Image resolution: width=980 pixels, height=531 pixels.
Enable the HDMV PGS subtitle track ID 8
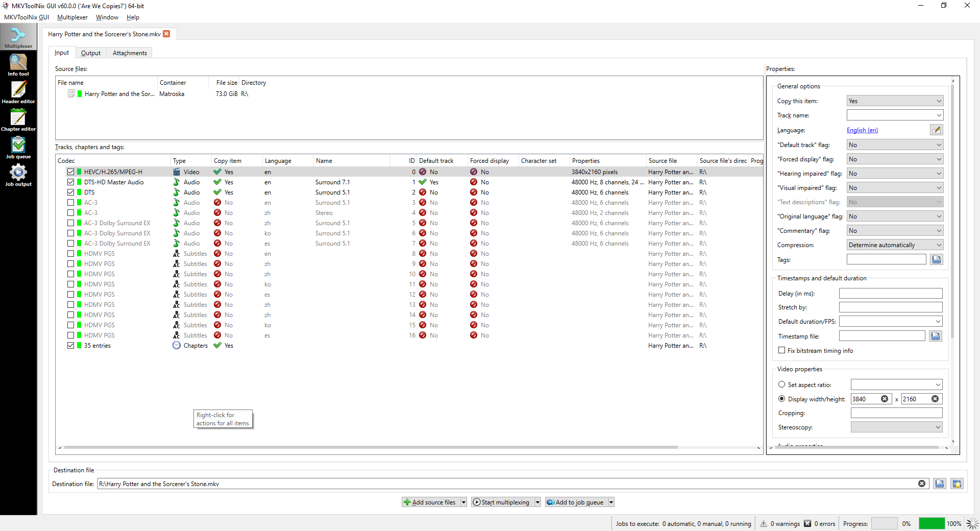coord(71,254)
